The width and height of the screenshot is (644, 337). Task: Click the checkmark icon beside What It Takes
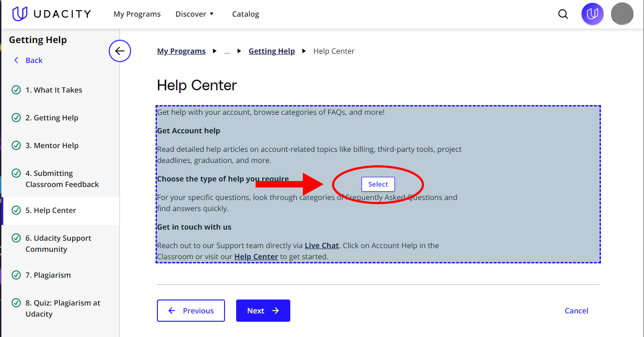(16, 90)
